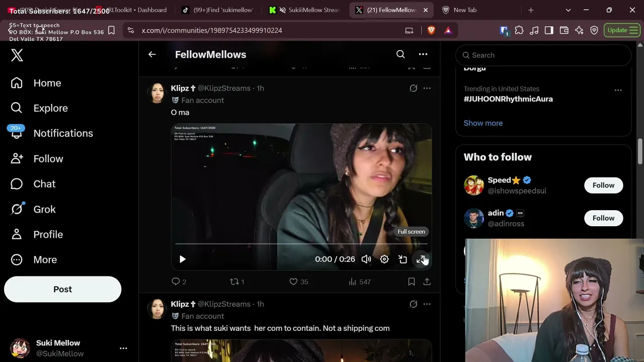Reply to the 'O ma' post

click(x=179, y=282)
